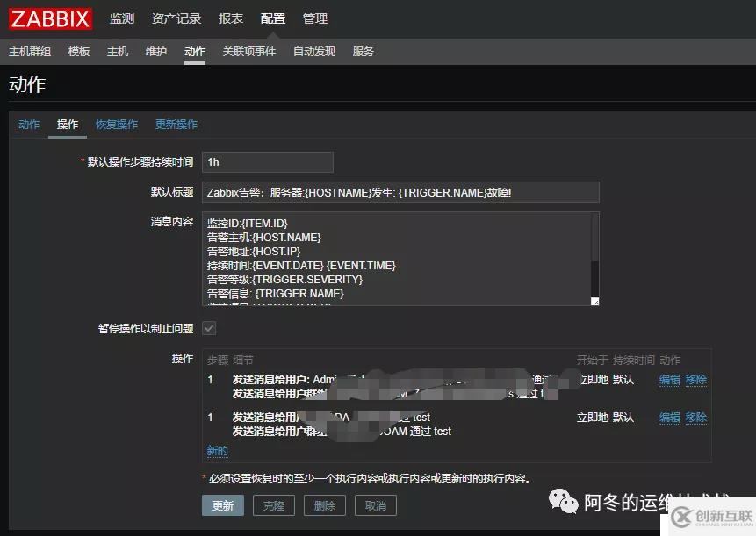Click the 步骤 column header
This screenshot has height=536, width=756.
pos(218,361)
